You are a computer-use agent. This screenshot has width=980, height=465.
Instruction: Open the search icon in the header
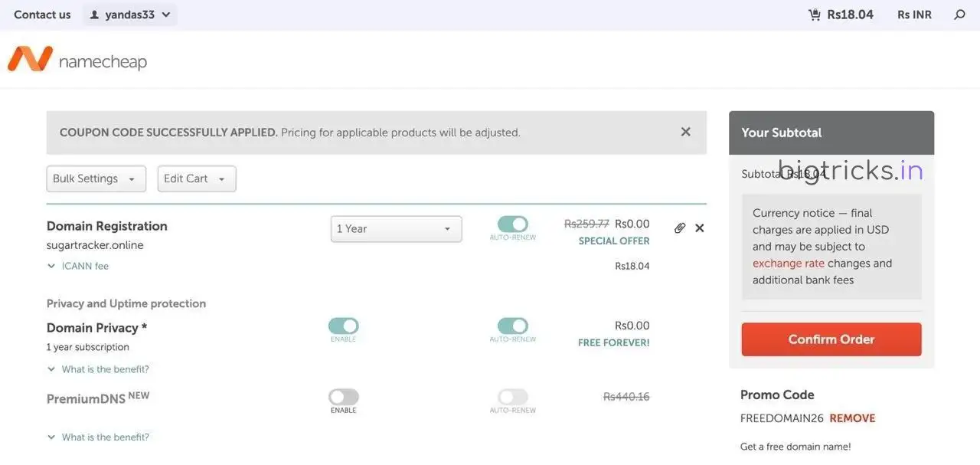coord(958,14)
